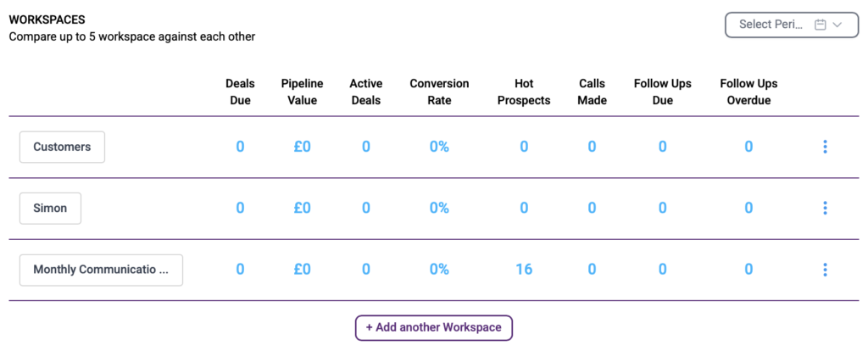Viewport: 868px width, 351px height.
Task: Select the Customers workspace button
Action: pyautogui.click(x=62, y=147)
